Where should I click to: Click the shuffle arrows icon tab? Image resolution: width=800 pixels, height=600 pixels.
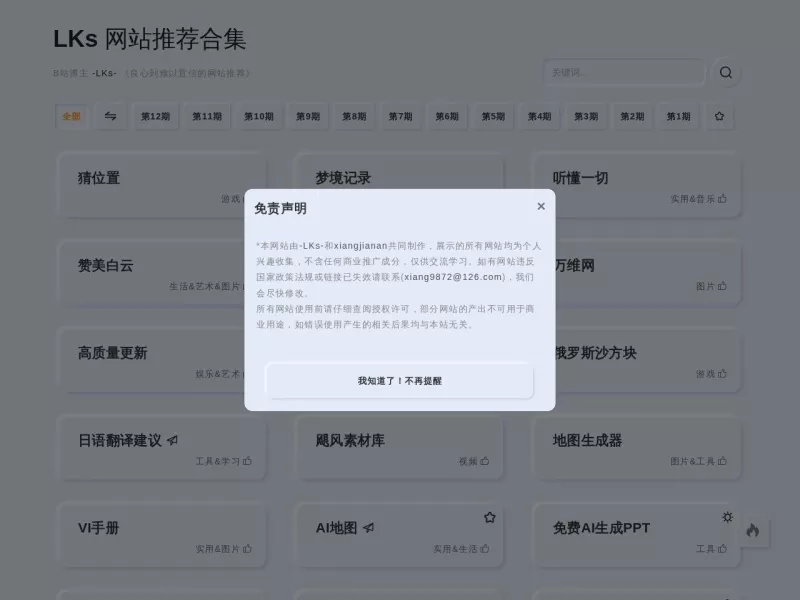coord(110,116)
